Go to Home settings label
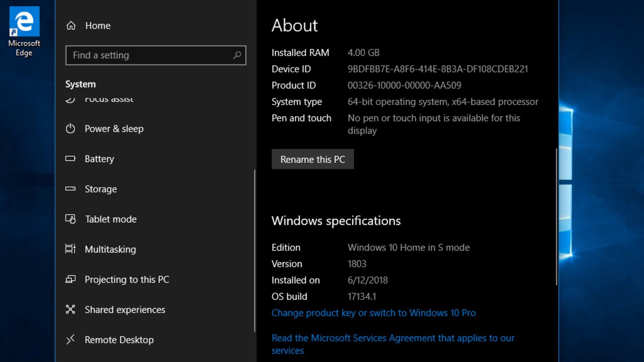This screenshot has height=362, width=644. point(98,25)
